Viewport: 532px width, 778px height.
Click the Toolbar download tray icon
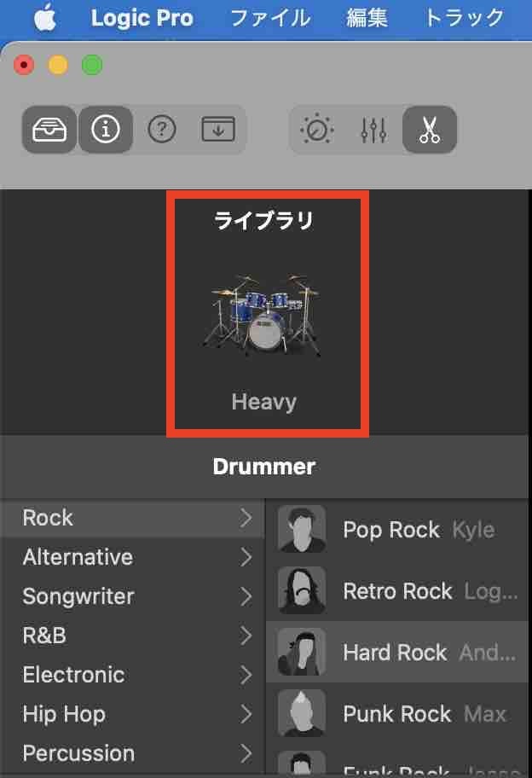(218, 130)
